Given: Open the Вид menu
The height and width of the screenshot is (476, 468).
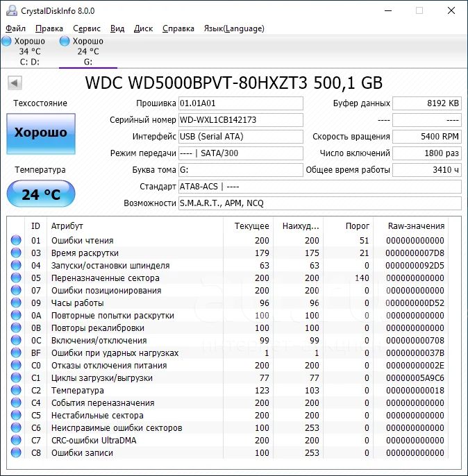Looking at the screenshot, I should point(117,28).
